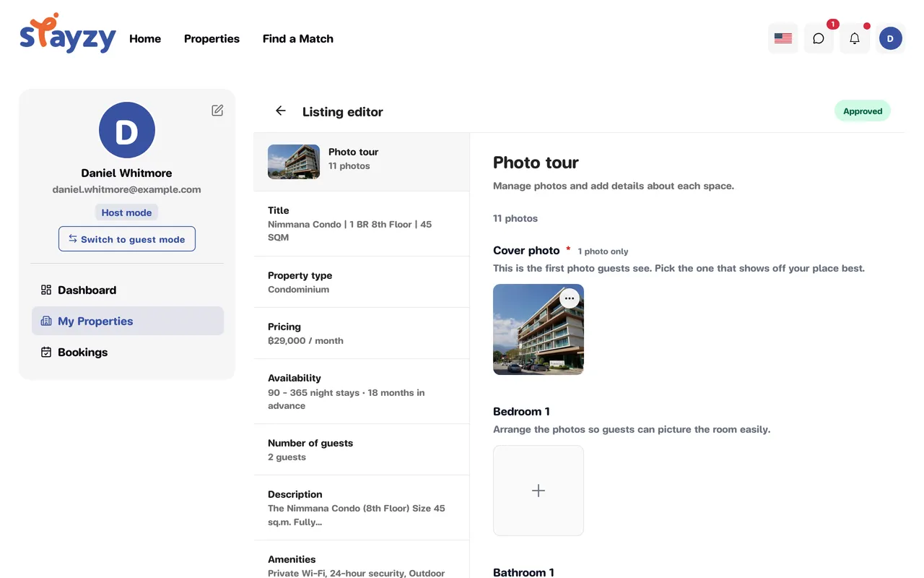Click the Approved status badge

[863, 111]
